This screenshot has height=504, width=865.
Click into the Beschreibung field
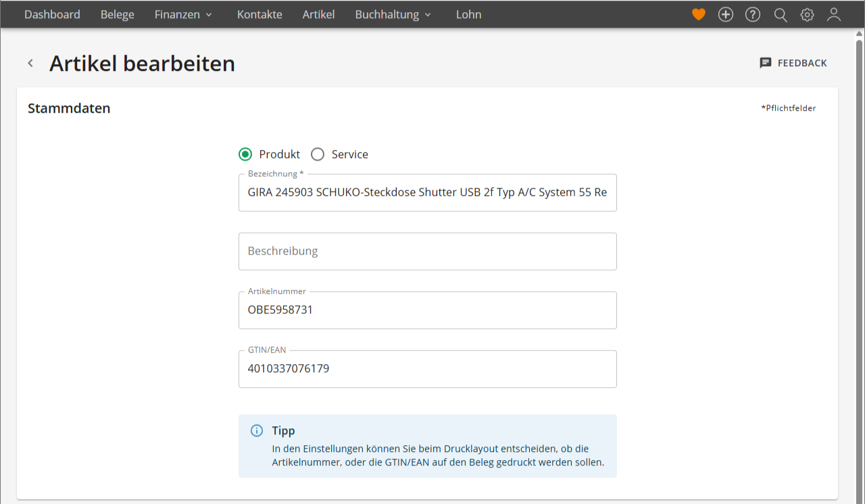point(427,251)
